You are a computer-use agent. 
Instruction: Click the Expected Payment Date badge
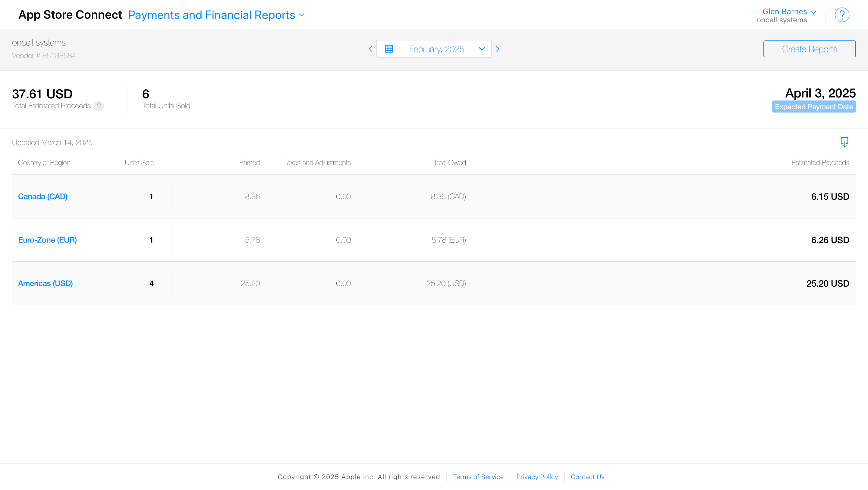[813, 107]
